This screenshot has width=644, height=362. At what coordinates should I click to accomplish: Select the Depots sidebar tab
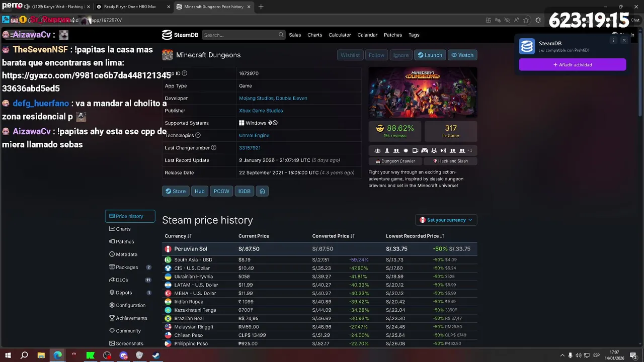pos(130,293)
